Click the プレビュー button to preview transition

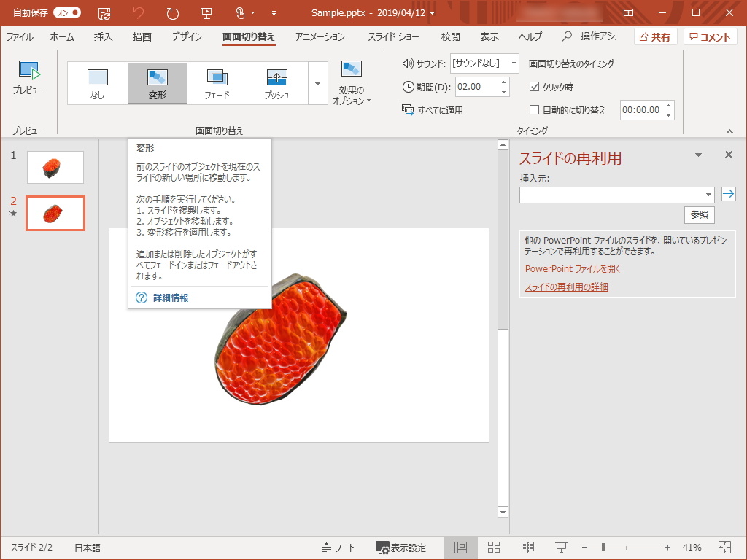(28, 80)
